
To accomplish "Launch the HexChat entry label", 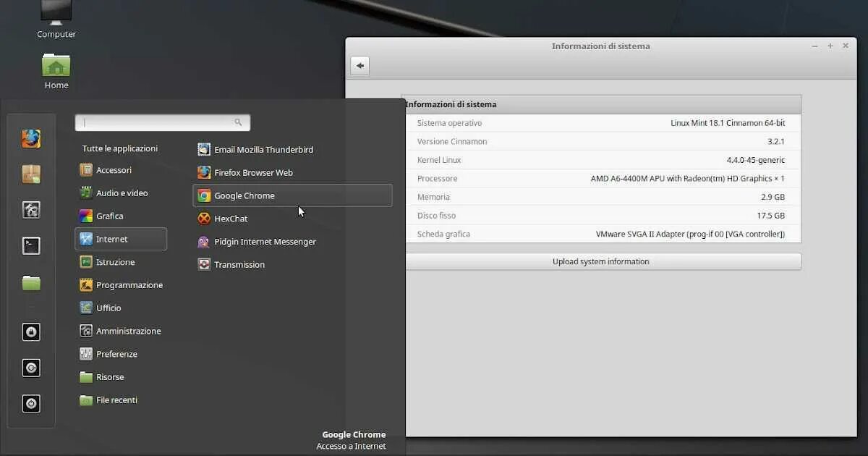I will click(231, 219).
